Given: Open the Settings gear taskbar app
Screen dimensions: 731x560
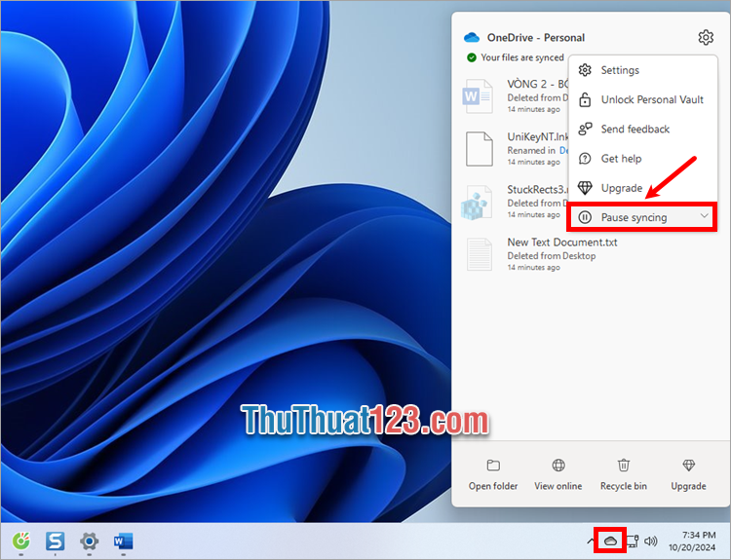Looking at the screenshot, I should pos(89,541).
